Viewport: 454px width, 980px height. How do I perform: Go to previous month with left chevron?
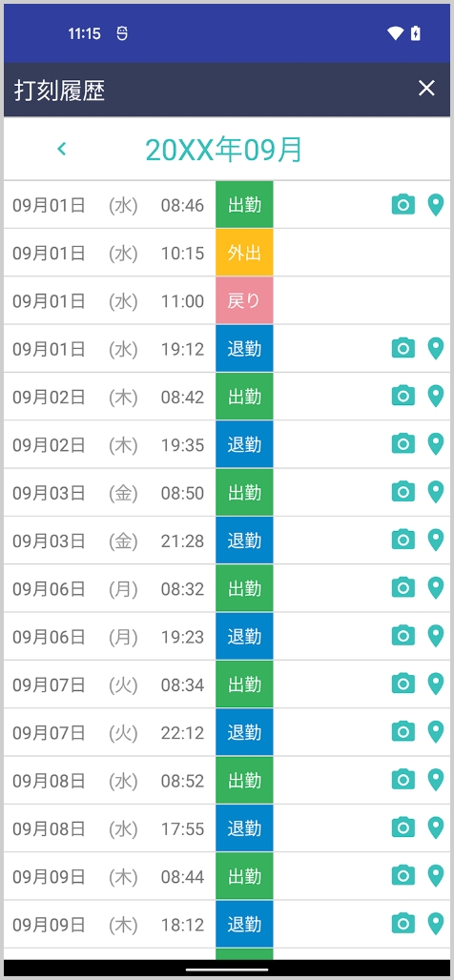pyautogui.click(x=61, y=149)
